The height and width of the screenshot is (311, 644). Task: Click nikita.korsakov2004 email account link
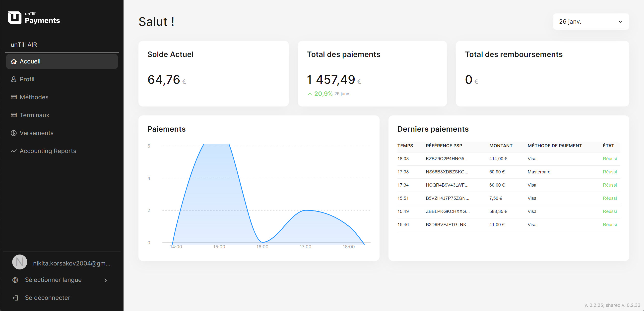pos(71,263)
